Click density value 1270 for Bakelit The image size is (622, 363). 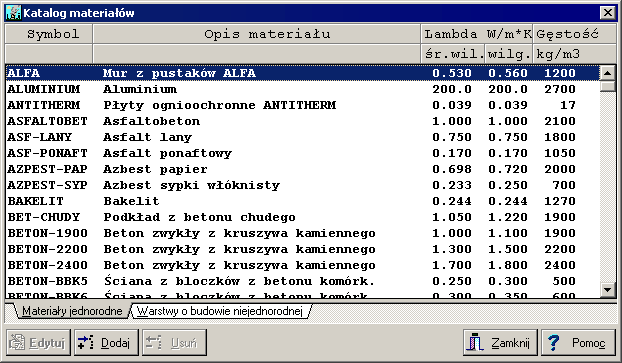pos(560,201)
